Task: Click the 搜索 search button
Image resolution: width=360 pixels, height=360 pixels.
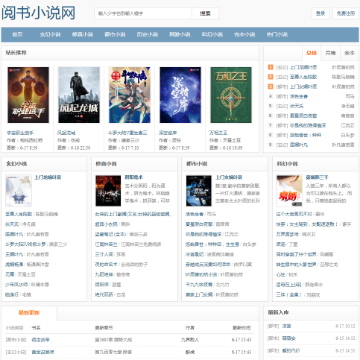Action: [205, 14]
